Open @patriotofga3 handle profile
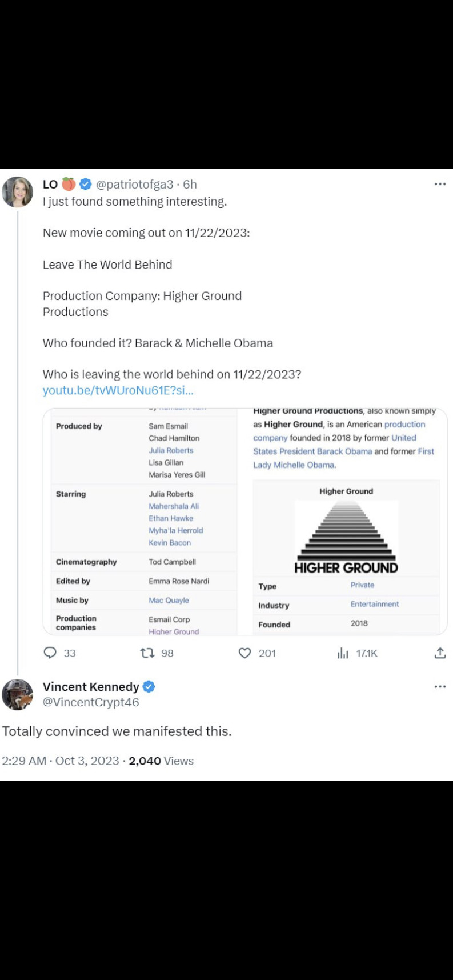 pyautogui.click(x=134, y=184)
